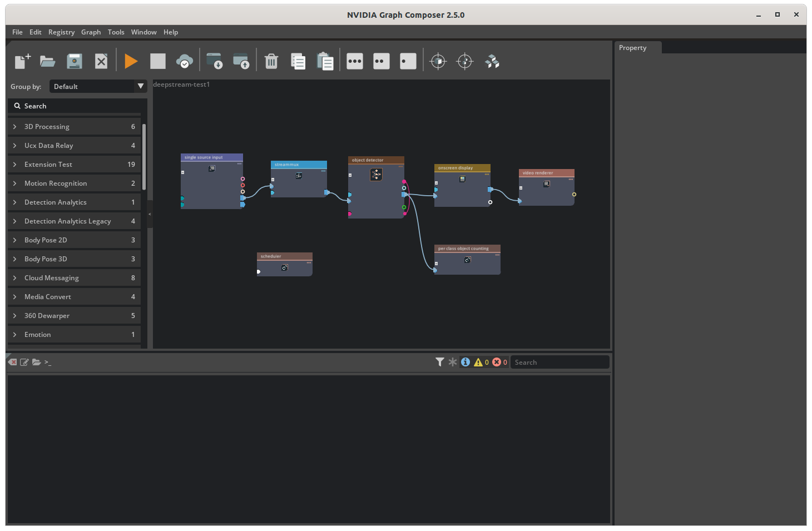Screen dimensions: 812x531
Task: Expand the Extension Test category
Action: point(74,165)
